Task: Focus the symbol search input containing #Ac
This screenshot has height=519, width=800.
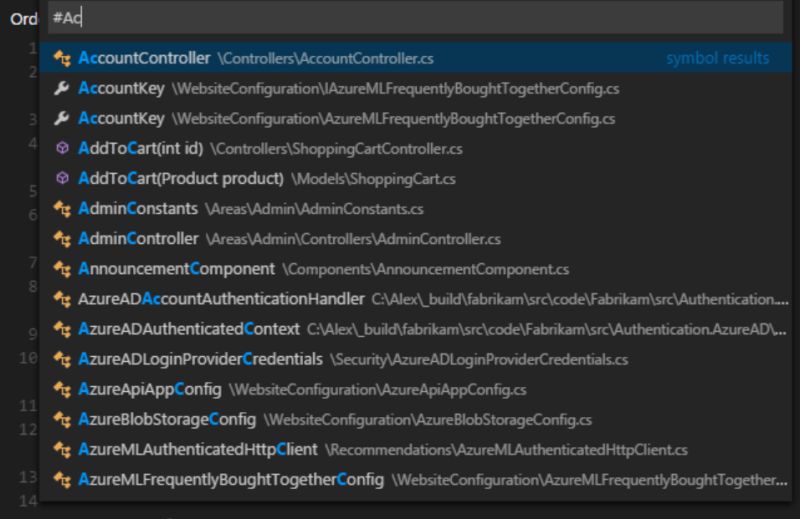Action: pos(415,18)
